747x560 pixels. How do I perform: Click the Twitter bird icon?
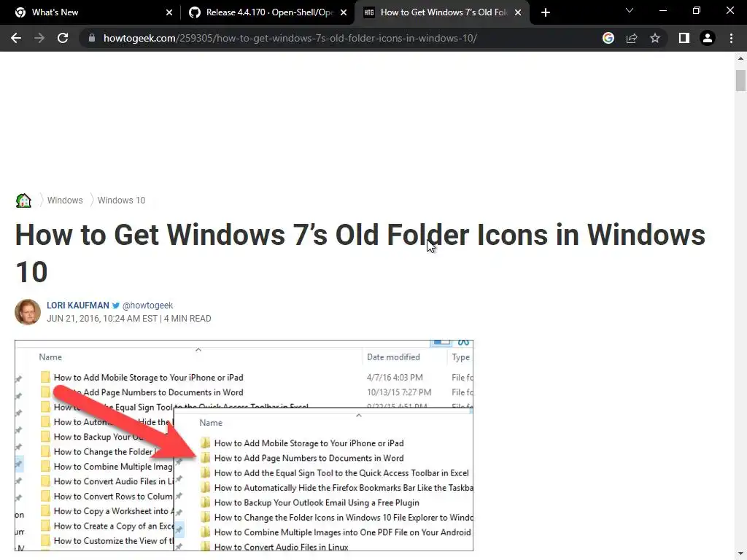(x=116, y=306)
